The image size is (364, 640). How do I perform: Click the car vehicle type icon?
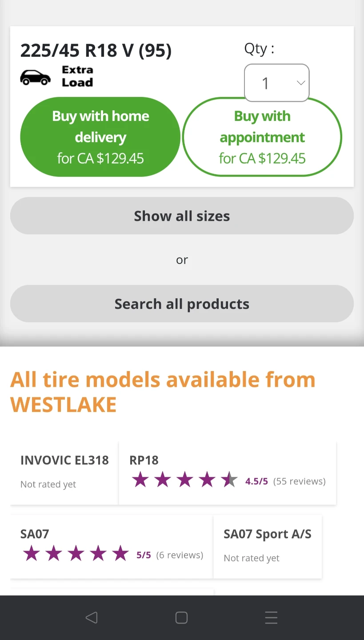[x=36, y=77]
